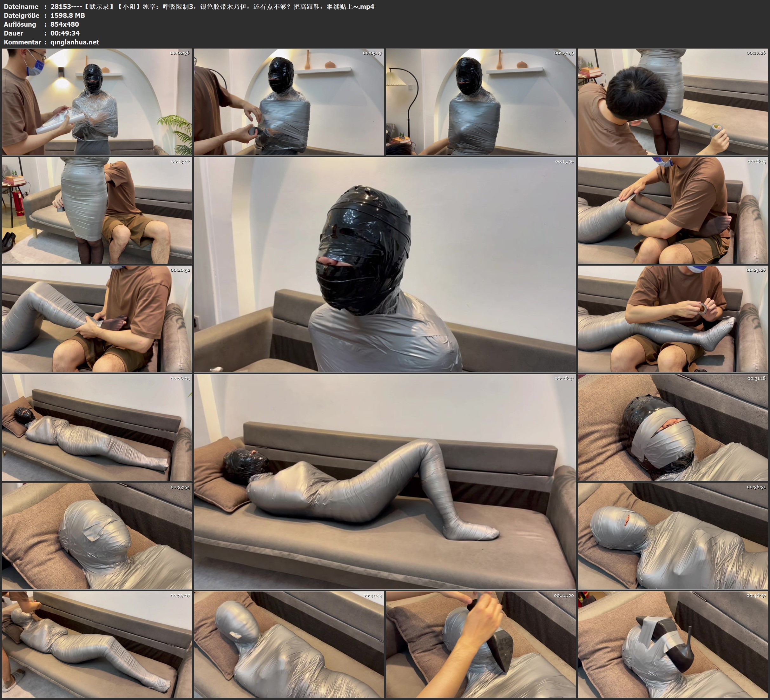This screenshot has height=700, width=770.
Task: Open the frame at 00:36:31
Action: tap(673, 536)
